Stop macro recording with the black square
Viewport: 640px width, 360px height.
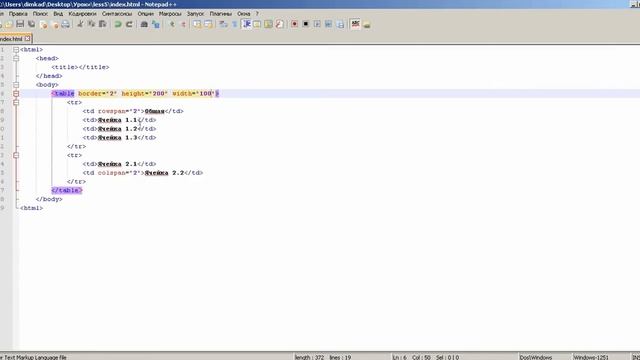point(306,24)
